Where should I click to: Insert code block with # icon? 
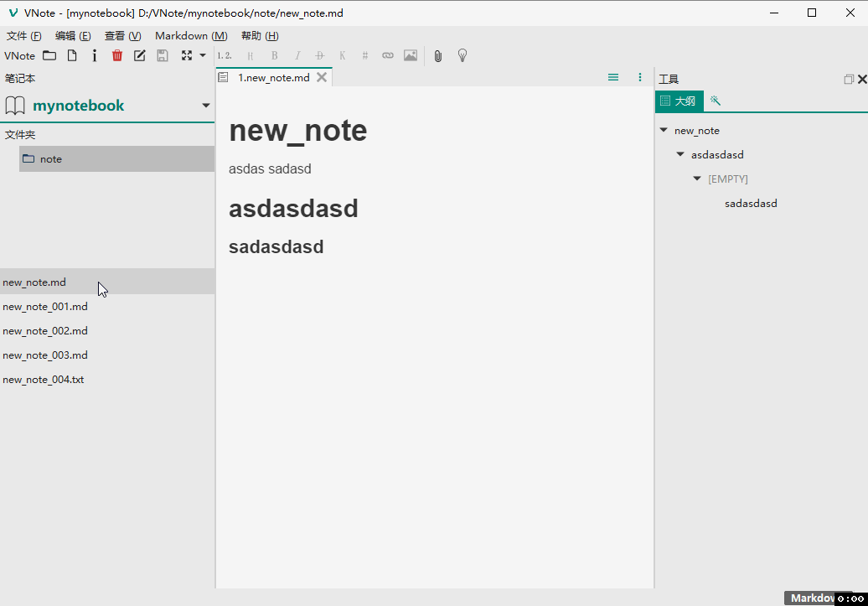[364, 55]
